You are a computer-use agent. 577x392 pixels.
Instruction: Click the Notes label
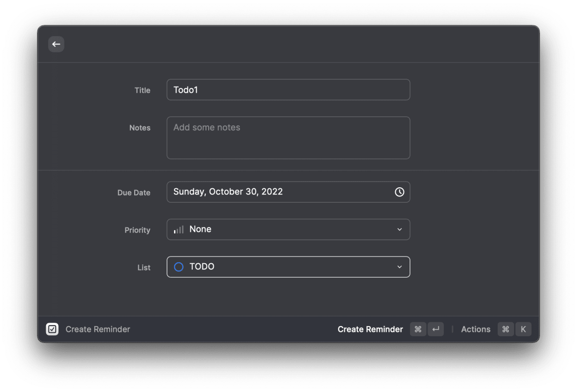(x=140, y=128)
